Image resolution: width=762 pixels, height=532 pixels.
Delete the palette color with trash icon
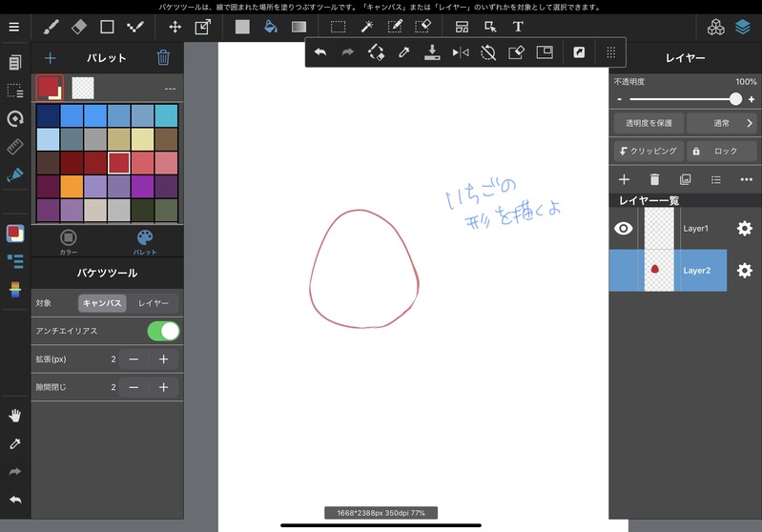[163, 58]
